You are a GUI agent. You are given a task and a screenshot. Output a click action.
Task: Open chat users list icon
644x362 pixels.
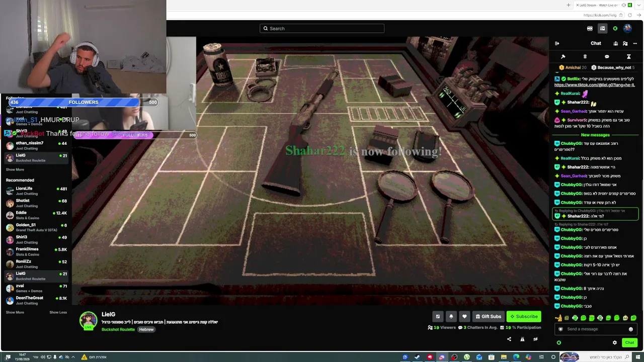click(x=625, y=43)
